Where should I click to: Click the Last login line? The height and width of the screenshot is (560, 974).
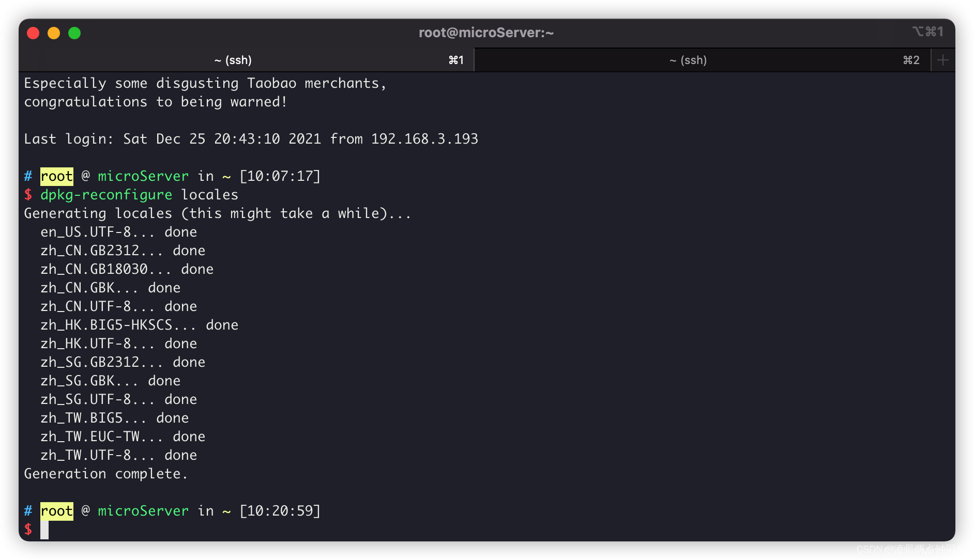pyautogui.click(x=251, y=139)
